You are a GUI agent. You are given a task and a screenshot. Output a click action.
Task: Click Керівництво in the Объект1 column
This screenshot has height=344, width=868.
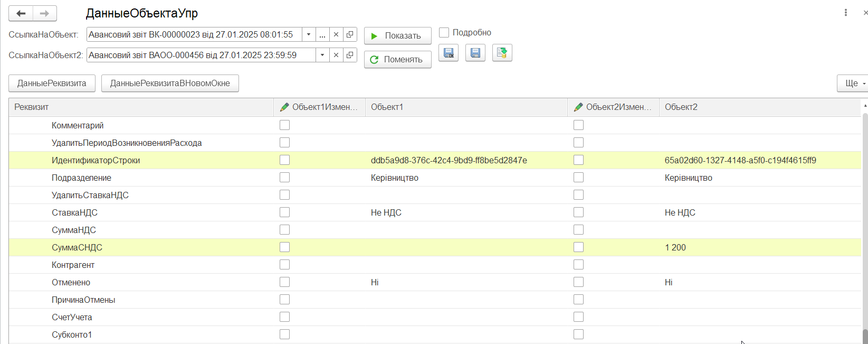(395, 178)
